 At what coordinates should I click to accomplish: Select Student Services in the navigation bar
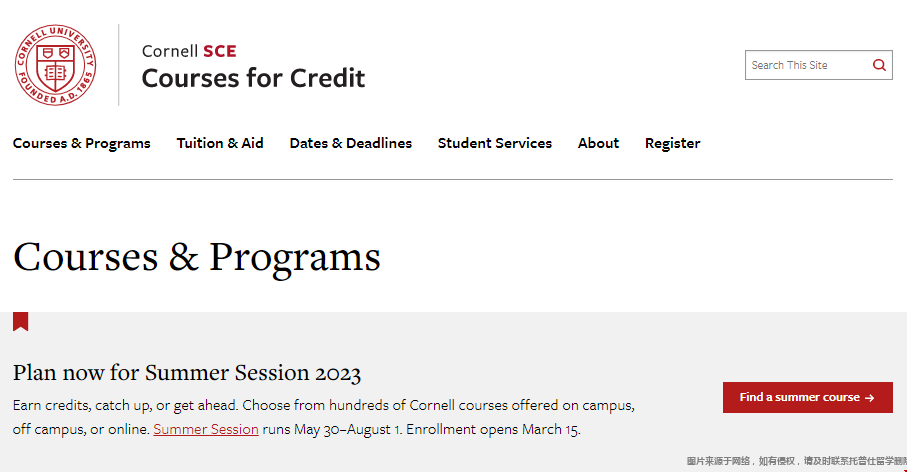click(494, 143)
